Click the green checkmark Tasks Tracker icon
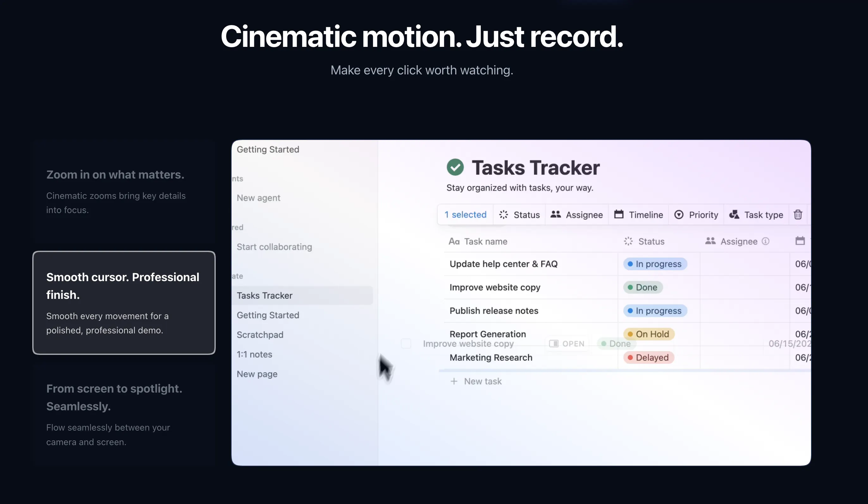Viewport: 868px width, 504px height. (455, 167)
